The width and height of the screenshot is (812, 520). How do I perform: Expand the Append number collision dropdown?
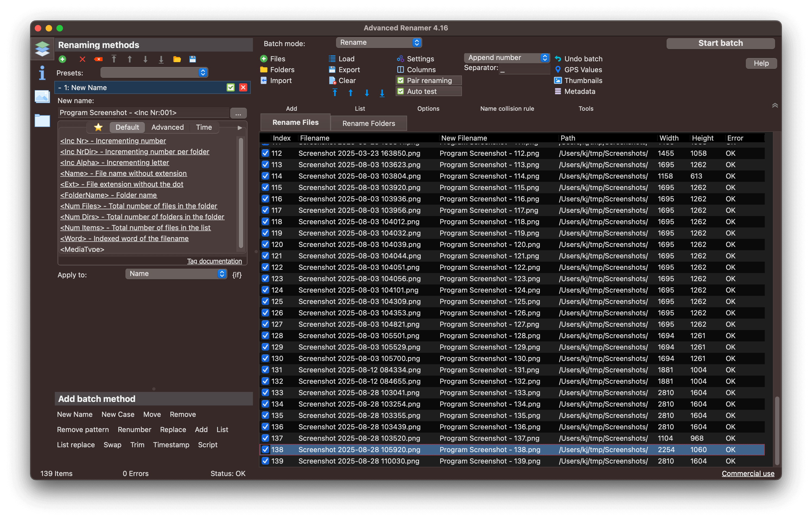click(x=507, y=58)
